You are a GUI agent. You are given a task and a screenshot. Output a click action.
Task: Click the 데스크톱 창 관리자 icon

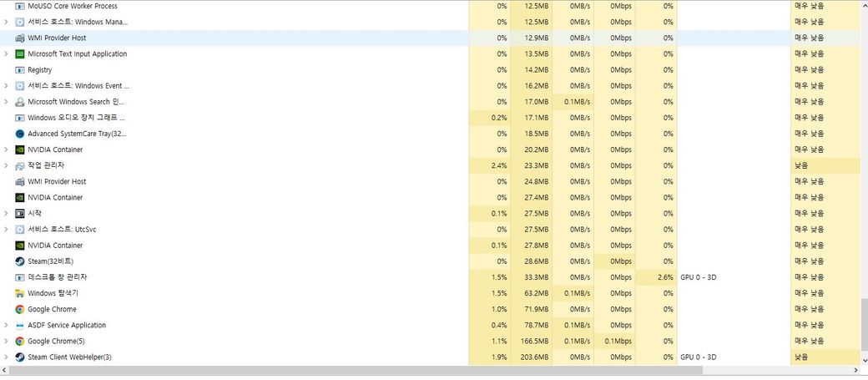(20, 277)
